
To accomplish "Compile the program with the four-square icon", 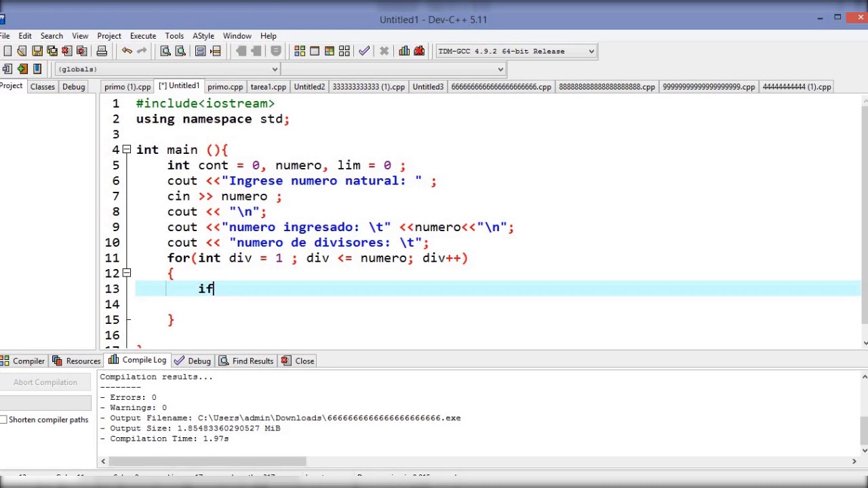I will coord(300,51).
